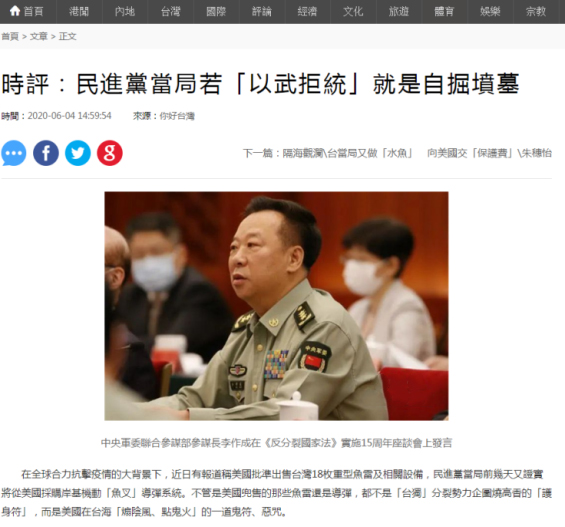The image size is (565, 527).
Task: Select the 評論 menu item
Action: point(262,12)
